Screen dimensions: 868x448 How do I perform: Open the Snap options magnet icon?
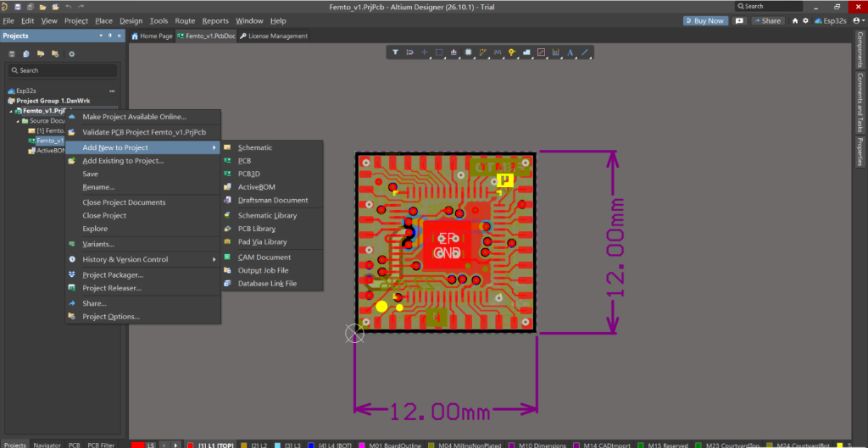[409, 52]
